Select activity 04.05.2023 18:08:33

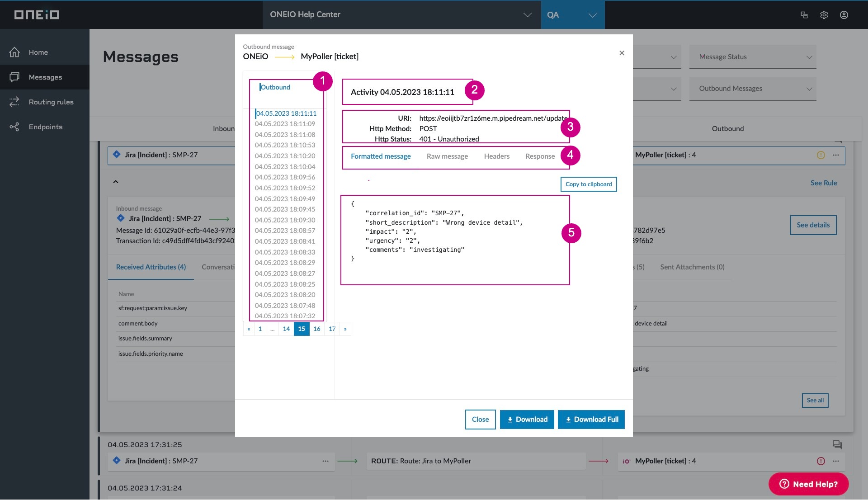[x=285, y=252]
